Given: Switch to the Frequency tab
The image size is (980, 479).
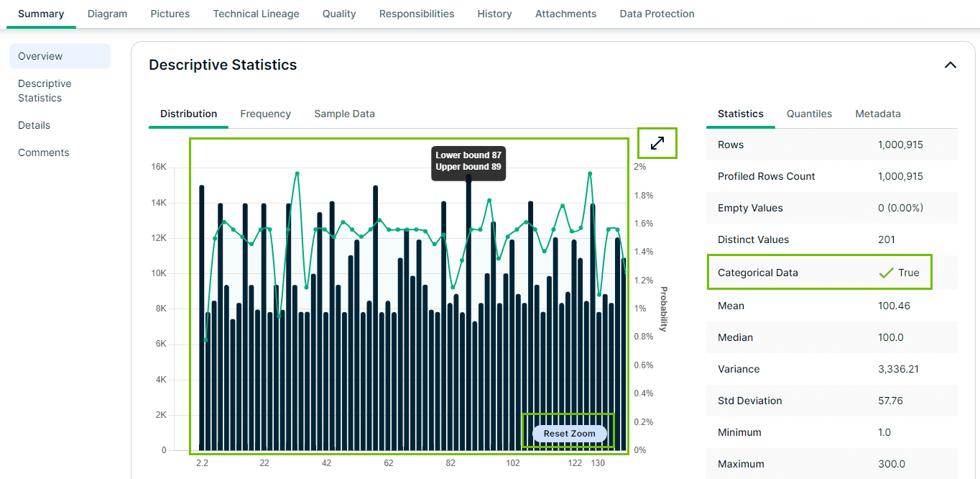Looking at the screenshot, I should point(265,114).
